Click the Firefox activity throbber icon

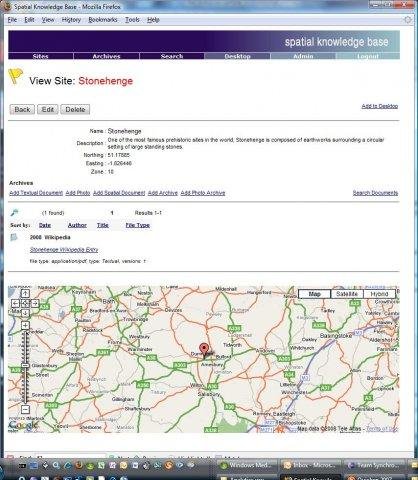[408, 20]
